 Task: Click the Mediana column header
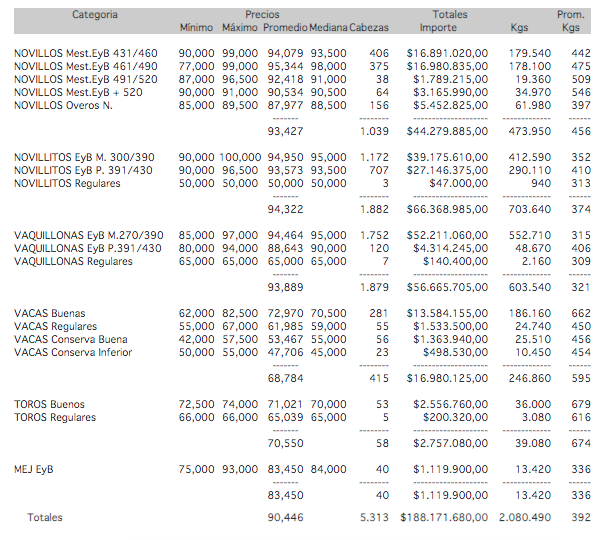pyautogui.click(x=328, y=28)
